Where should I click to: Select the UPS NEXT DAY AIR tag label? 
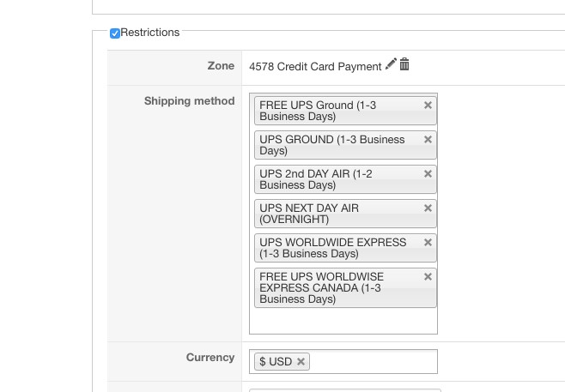pyautogui.click(x=309, y=214)
